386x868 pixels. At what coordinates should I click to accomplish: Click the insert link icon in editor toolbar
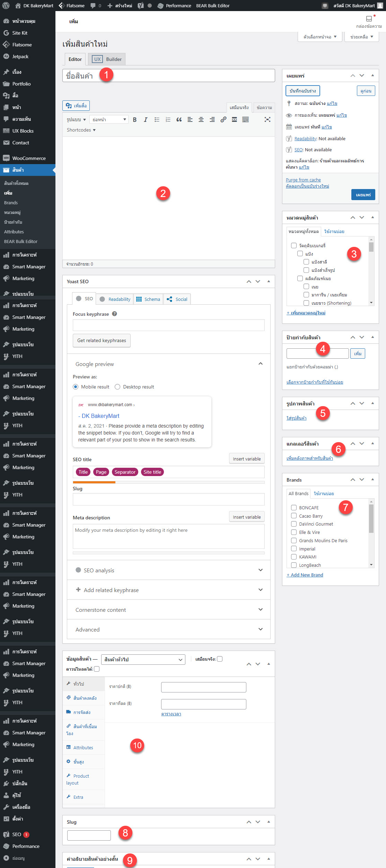point(223,119)
